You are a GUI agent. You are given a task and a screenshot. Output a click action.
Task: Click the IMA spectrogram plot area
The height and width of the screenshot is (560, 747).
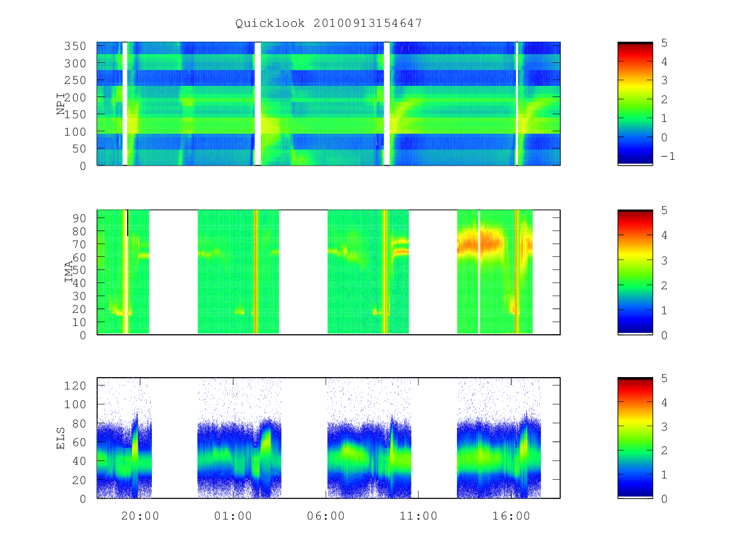(x=329, y=272)
